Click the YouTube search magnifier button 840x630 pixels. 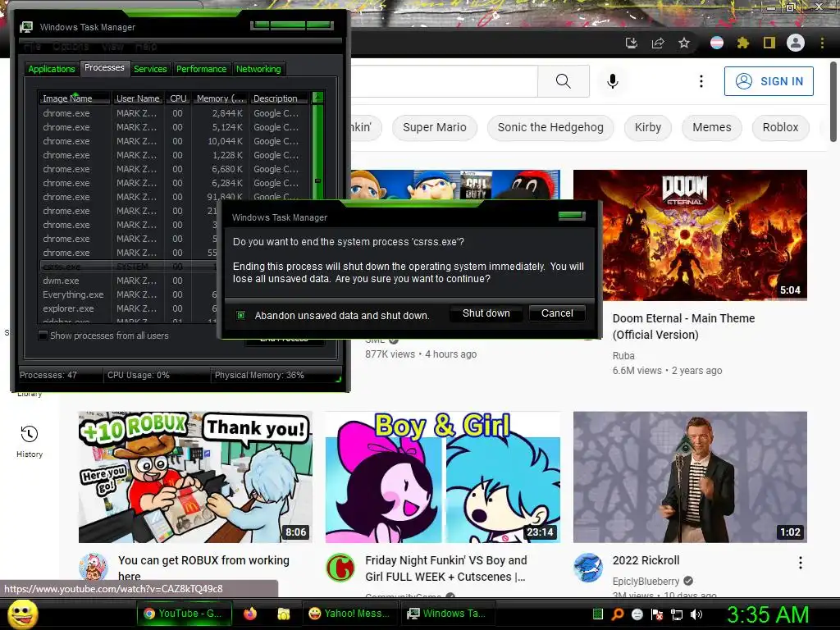point(563,81)
